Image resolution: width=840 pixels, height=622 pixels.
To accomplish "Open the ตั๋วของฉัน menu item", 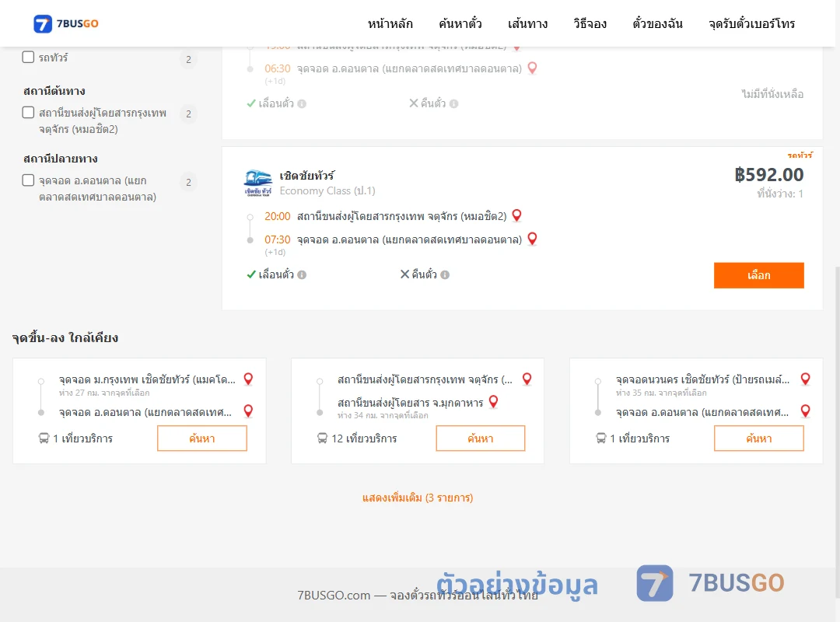I will [657, 23].
